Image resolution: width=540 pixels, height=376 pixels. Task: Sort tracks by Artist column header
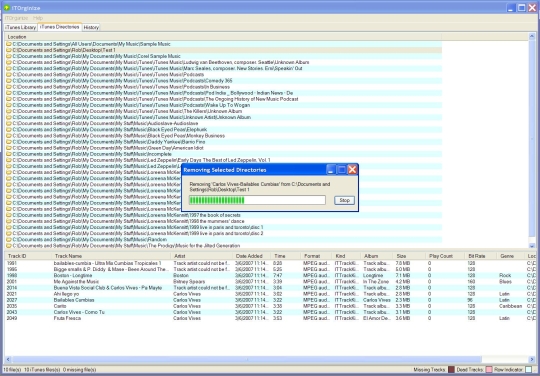[201, 256]
